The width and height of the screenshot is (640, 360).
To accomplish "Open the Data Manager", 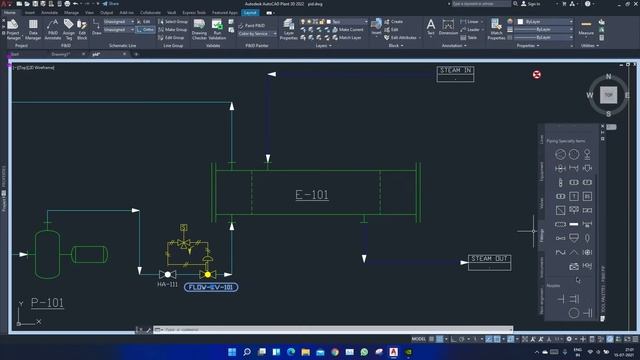I will 33,29.
